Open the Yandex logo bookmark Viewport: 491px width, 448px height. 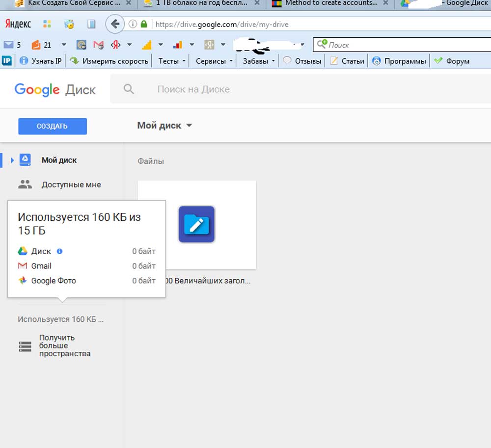point(18,24)
